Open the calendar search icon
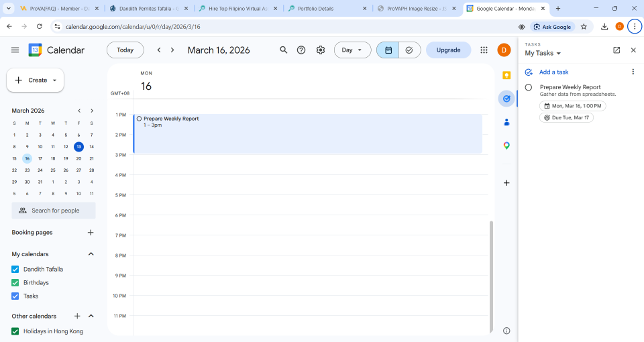Screen dimensions: 644x342 (x=283, y=50)
